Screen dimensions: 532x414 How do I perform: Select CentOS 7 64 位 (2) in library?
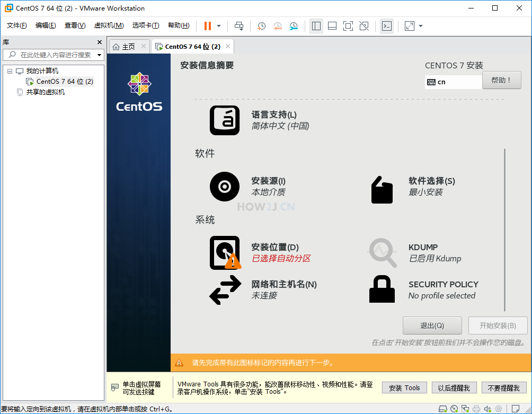(x=65, y=82)
